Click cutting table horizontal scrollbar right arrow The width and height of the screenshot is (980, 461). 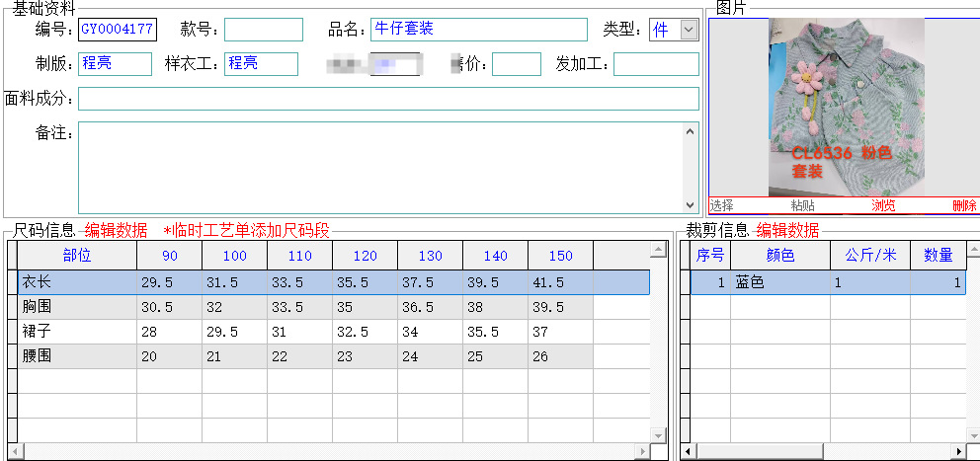(x=959, y=450)
